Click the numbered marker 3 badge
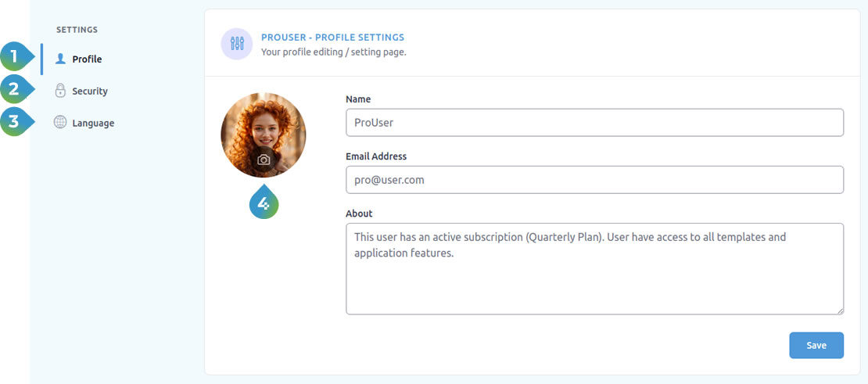The height and width of the screenshot is (384, 868). (14, 122)
